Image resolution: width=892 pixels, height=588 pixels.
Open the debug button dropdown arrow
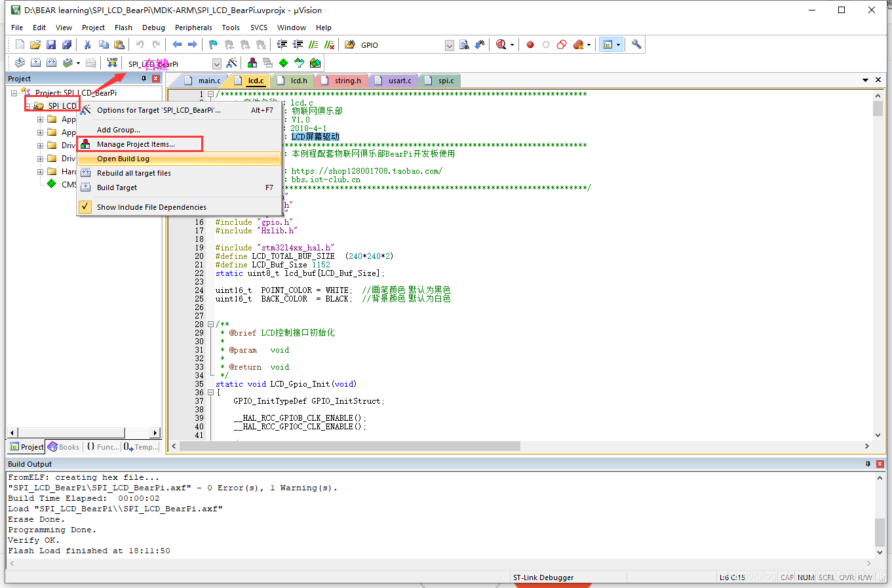click(512, 45)
